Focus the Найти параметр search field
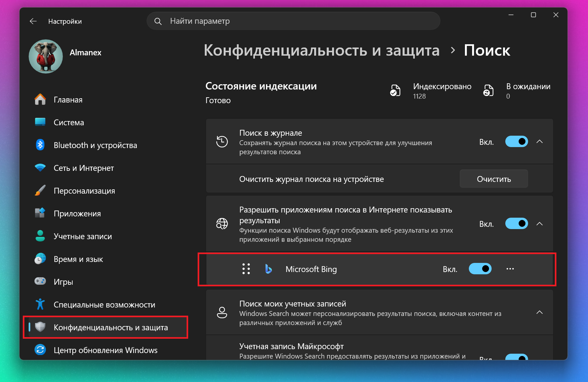Viewport: 588px width, 382px height. [294, 21]
